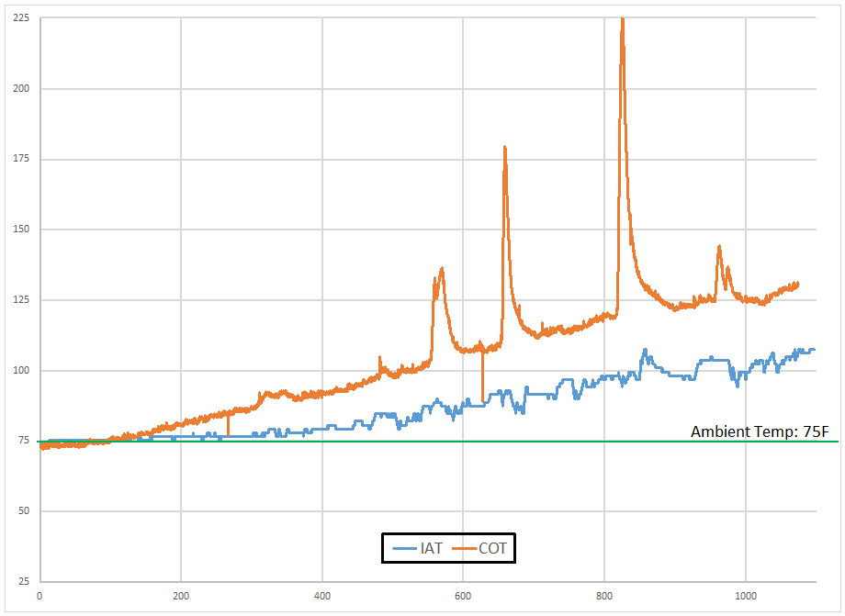Click the x-axis label 0
The image size is (845, 616).
tap(39, 596)
